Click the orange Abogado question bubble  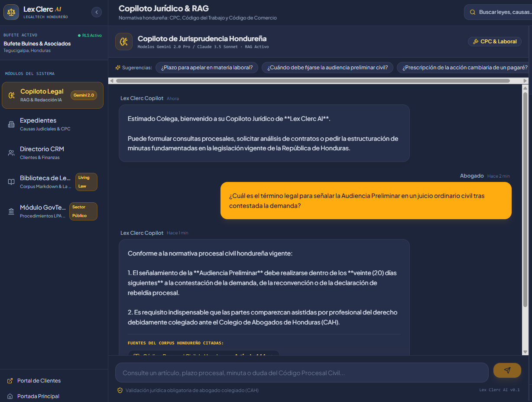tap(366, 201)
